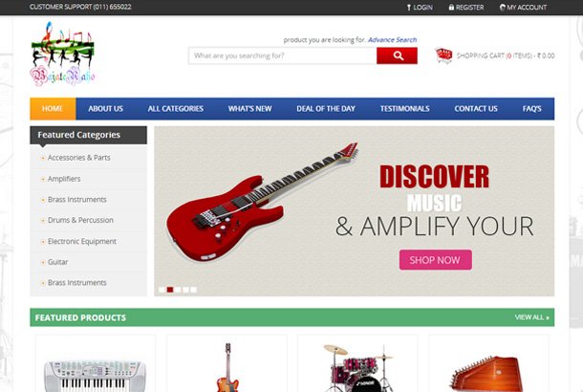Screen dimensions: 583x392
Task: Focus the product search text field
Action: (x=283, y=55)
